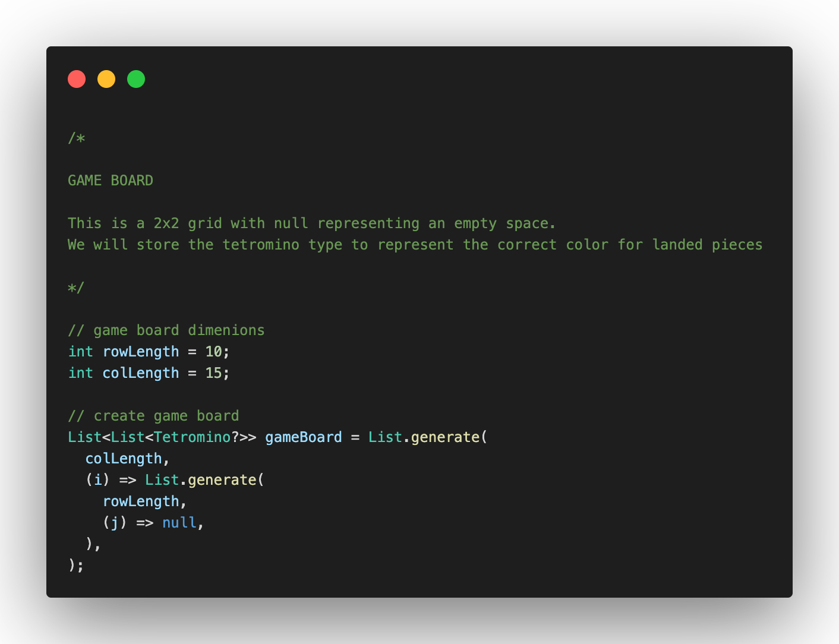Click the rowLength argument inside List.generate
Viewport: 839px width, 644px height.
141,501
